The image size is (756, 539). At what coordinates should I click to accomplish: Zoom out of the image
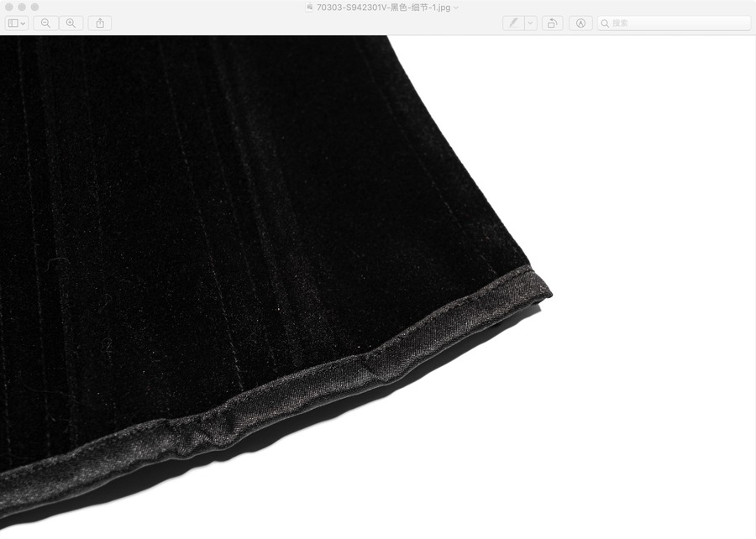(x=45, y=24)
